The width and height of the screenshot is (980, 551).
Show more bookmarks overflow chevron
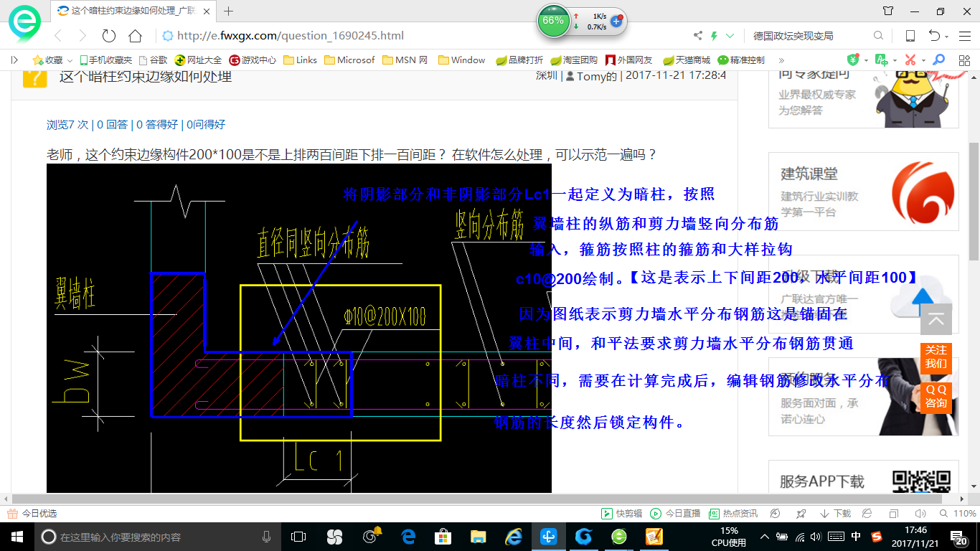point(781,60)
